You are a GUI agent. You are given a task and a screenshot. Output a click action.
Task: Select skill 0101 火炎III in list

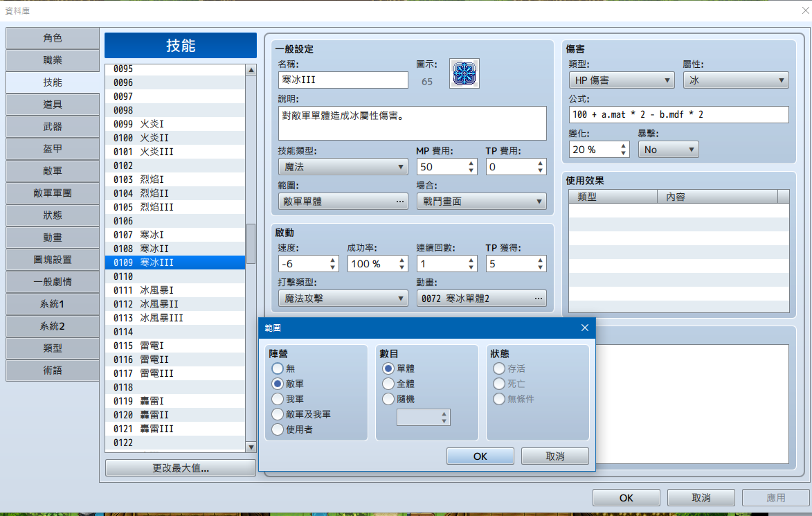(x=175, y=152)
